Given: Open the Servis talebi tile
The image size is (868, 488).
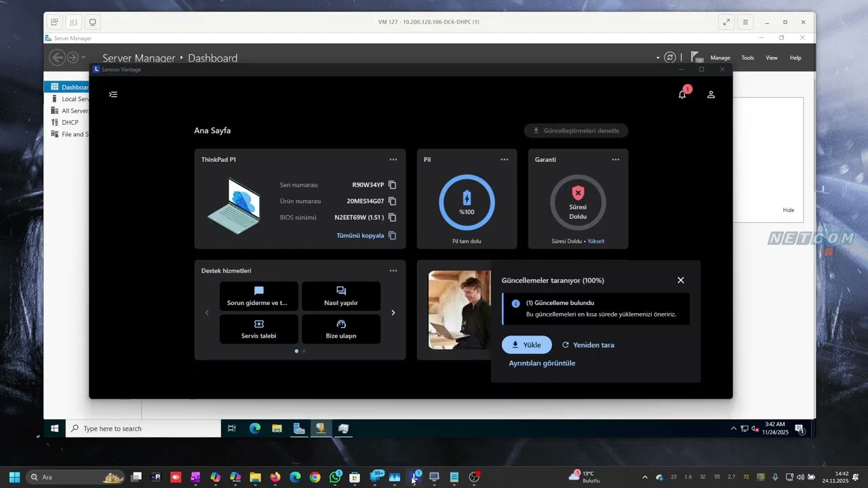Looking at the screenshot, I should coord(258,329).
